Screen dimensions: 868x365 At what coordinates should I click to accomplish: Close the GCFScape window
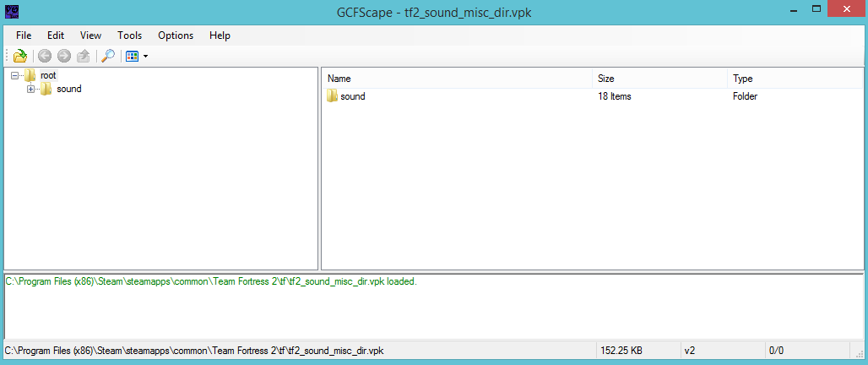848,8
